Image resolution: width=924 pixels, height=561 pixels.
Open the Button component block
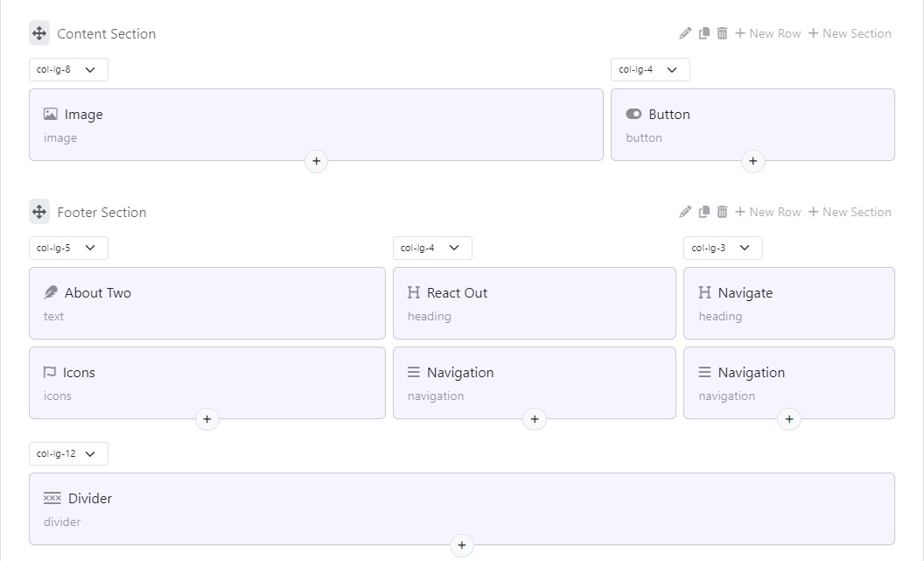click(x=752, y=125)
